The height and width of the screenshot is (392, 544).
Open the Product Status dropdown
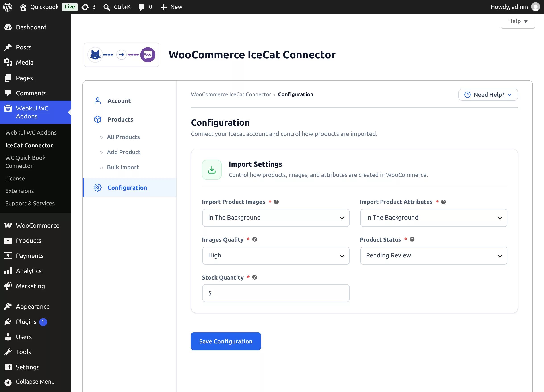[x=434, y=256]
